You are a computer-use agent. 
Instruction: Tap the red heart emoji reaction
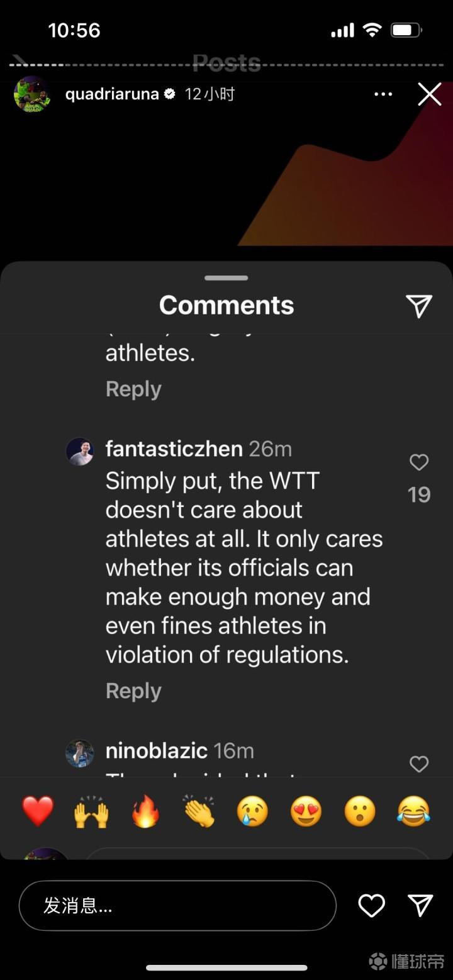click(38, 811)
